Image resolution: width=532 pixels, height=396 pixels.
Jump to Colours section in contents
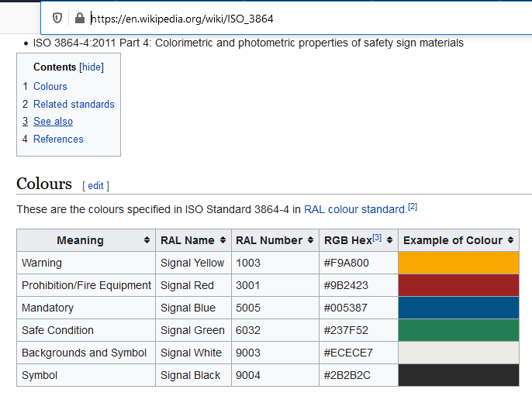tap(50, 87)
